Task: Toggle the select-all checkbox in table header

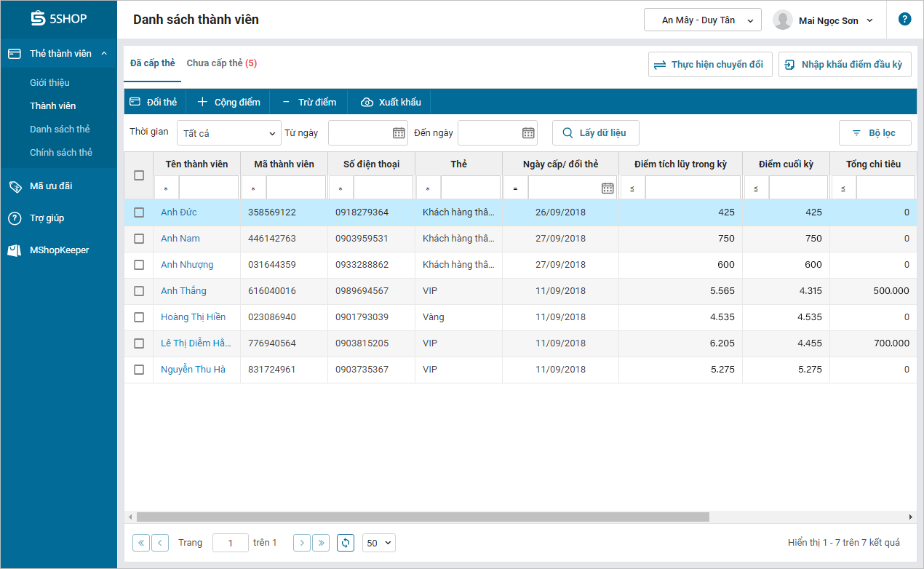Action: pos(139,175)
